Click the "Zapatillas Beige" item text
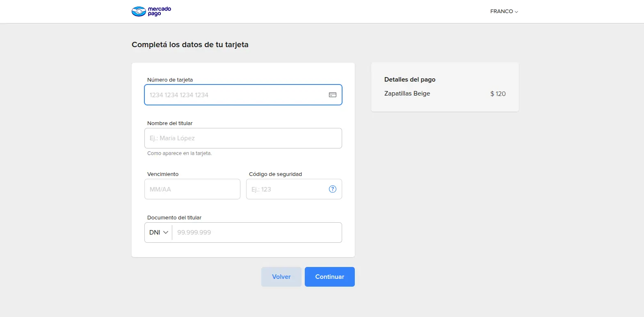 tap(407, 94)
